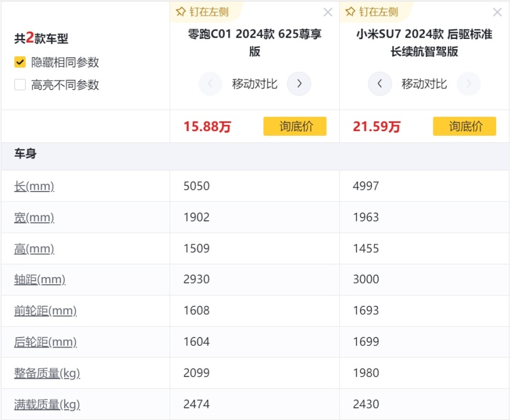Move 零跑C01 column right
Viewport: 510px width, 420px height.
coord(299,84)
